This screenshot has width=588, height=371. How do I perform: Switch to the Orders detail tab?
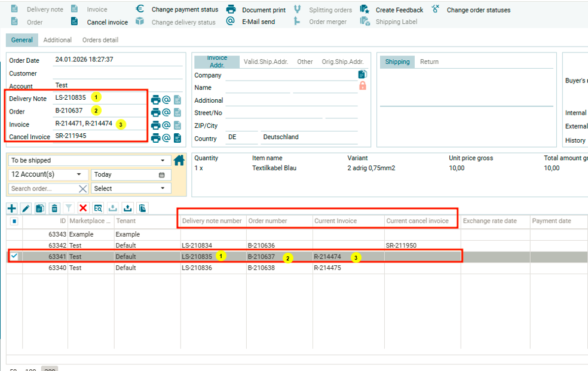tap(100, 40)
